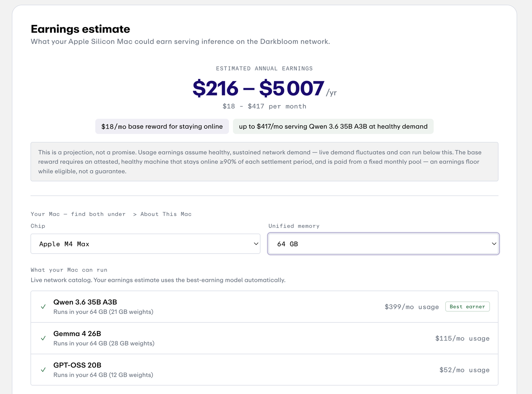532x394 pixels.
Task: Click the Chip field label
Action: (38, 226)
